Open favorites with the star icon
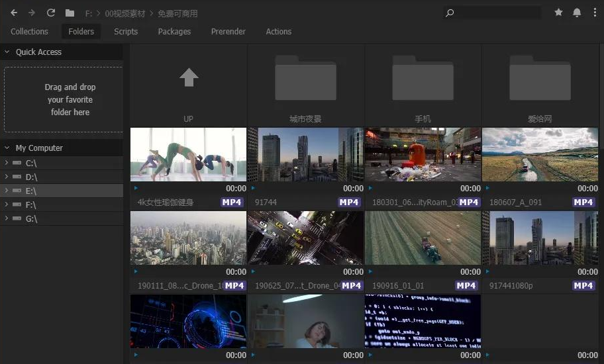 pos(558,13)
